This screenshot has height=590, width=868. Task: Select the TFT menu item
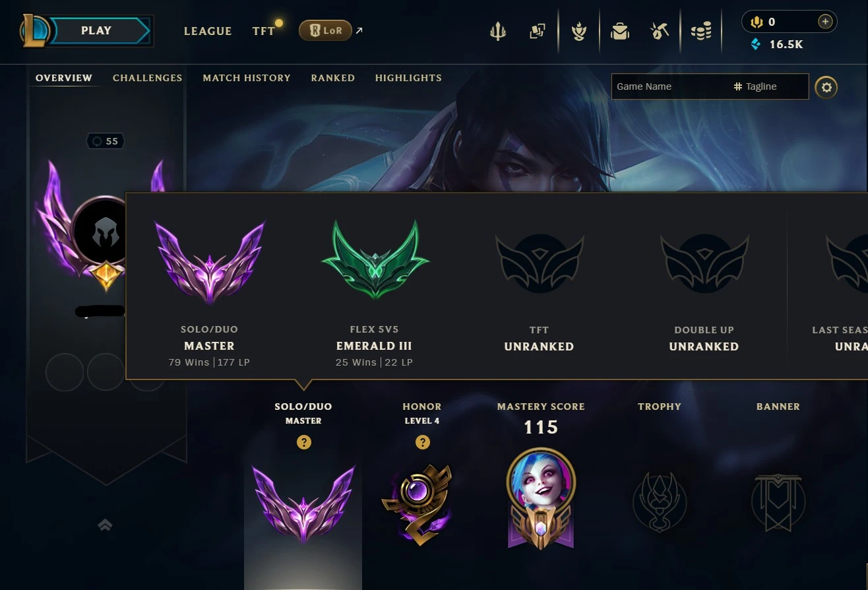pyautogui.click(x=264, y=31)
